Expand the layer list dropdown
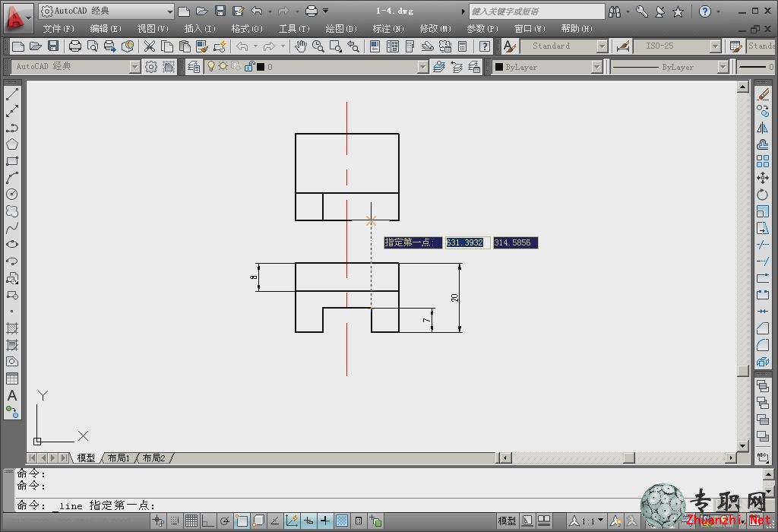778x532 pixels. point(422,67)
